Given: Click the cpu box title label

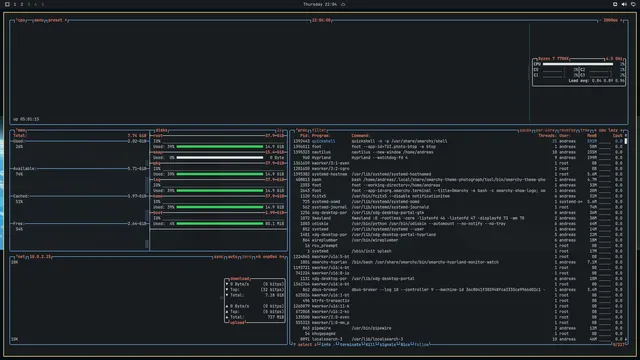Looking at the screenshot, I should (20, 20).
